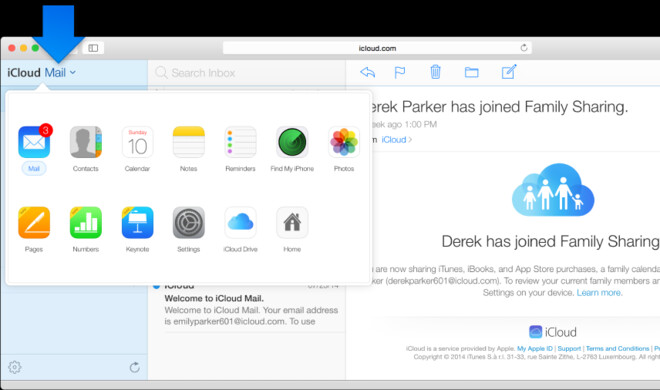The image size is (660, 390).
Task: Open Terms and Conditions link
Action: (617, 348)
